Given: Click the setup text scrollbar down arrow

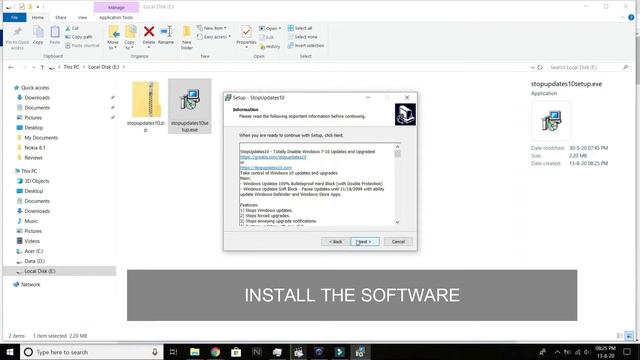Looking at the screenshot, I should (397, 222).
